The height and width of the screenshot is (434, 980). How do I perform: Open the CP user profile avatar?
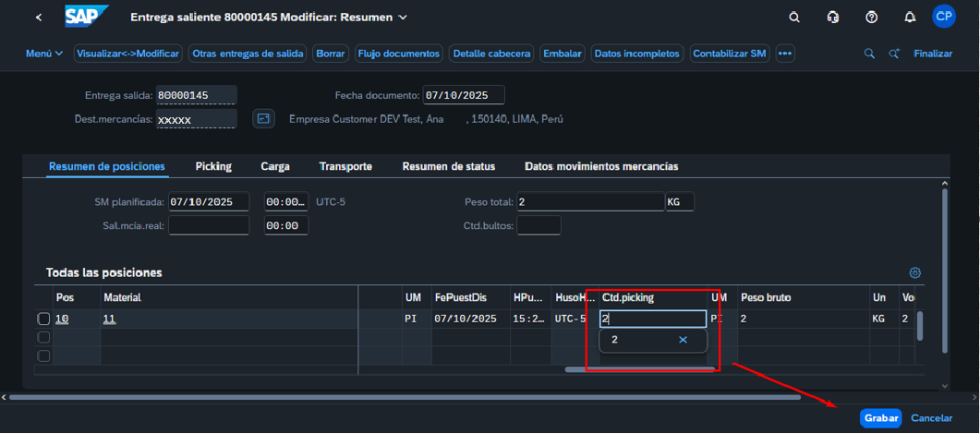(x=943, y=17)
